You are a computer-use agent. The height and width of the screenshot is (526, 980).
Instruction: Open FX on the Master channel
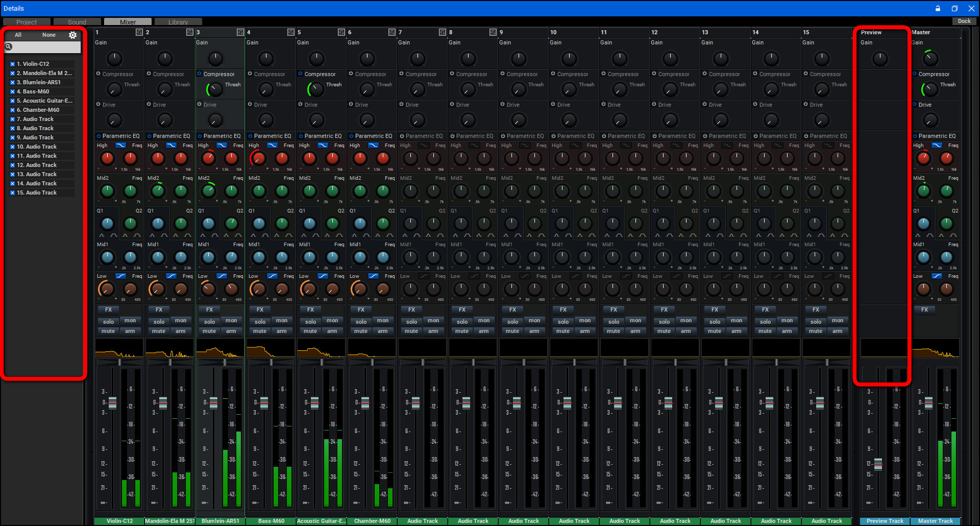click(924, 309)
